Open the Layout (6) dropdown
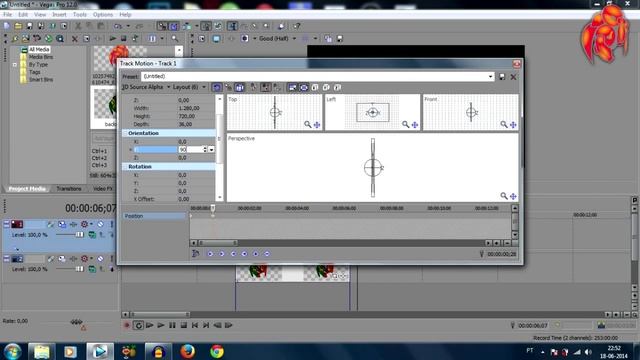 [x=204, y=87]
